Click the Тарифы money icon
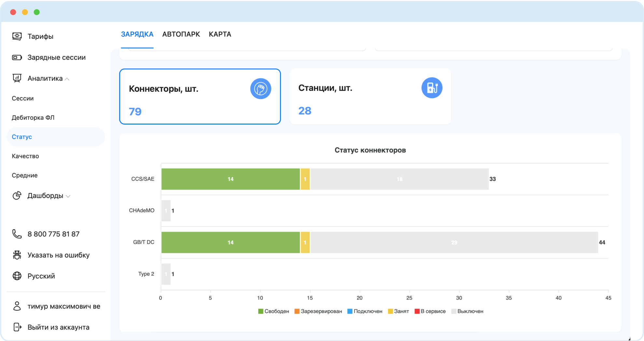This screenshot has height=341, width=644. pos(17,36)
